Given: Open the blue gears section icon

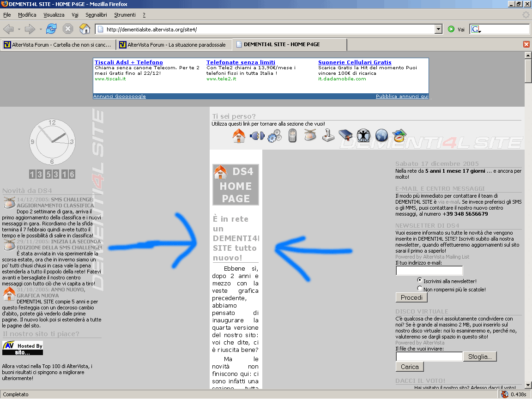Looking at the screenshot, I should (x=275, y=136).
